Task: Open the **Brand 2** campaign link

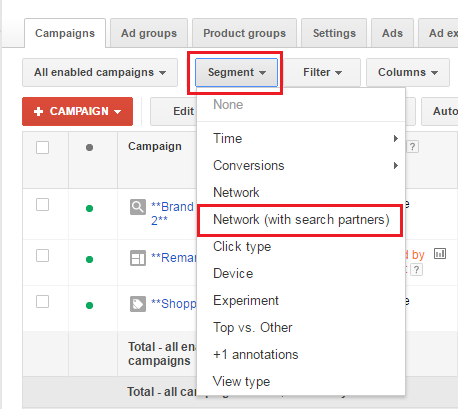Action: 172,213
